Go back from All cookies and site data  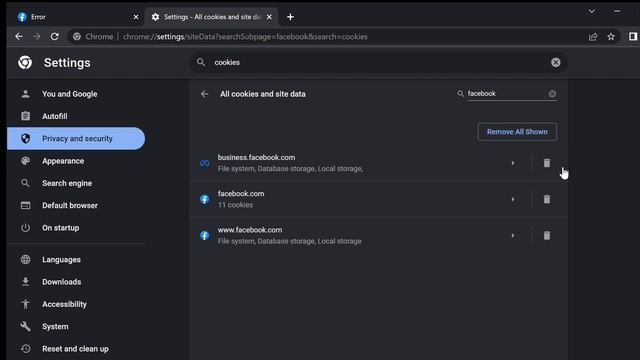[x=204, y=94]
